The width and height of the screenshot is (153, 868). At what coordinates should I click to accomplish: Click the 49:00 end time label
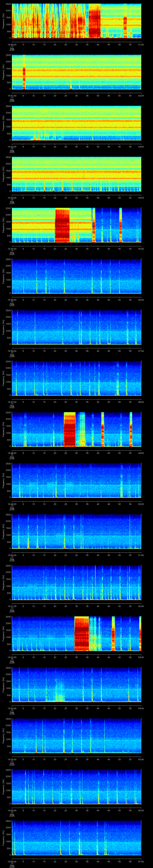[x=141, y=453]
